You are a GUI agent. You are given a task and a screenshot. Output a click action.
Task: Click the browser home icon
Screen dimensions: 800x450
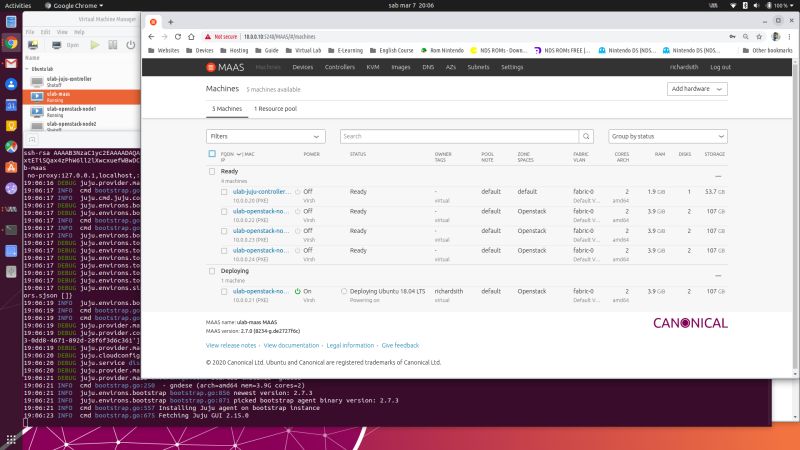point(191,37)
